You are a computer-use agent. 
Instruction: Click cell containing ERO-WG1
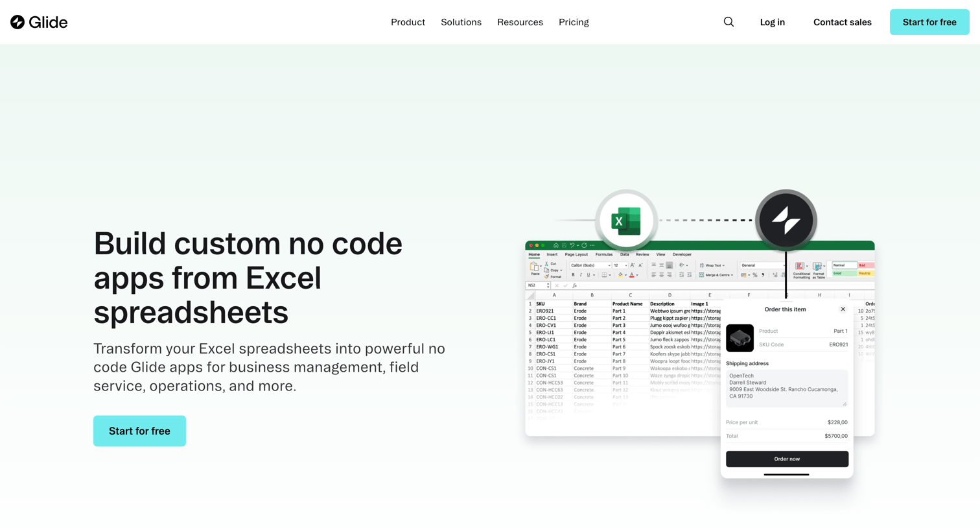(554, 347)
